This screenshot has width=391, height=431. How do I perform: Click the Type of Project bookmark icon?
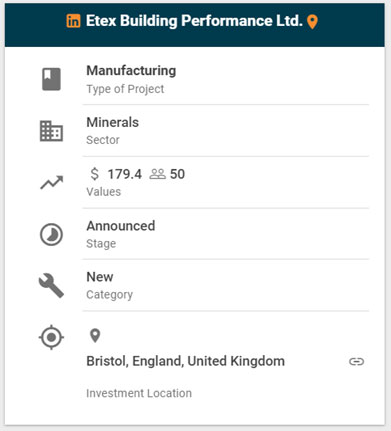51,79
